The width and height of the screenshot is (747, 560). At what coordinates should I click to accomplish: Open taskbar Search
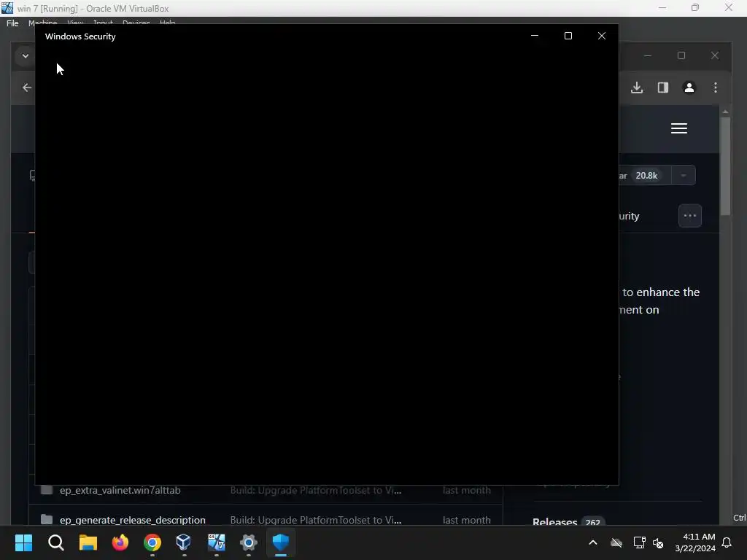click(55, 542)
